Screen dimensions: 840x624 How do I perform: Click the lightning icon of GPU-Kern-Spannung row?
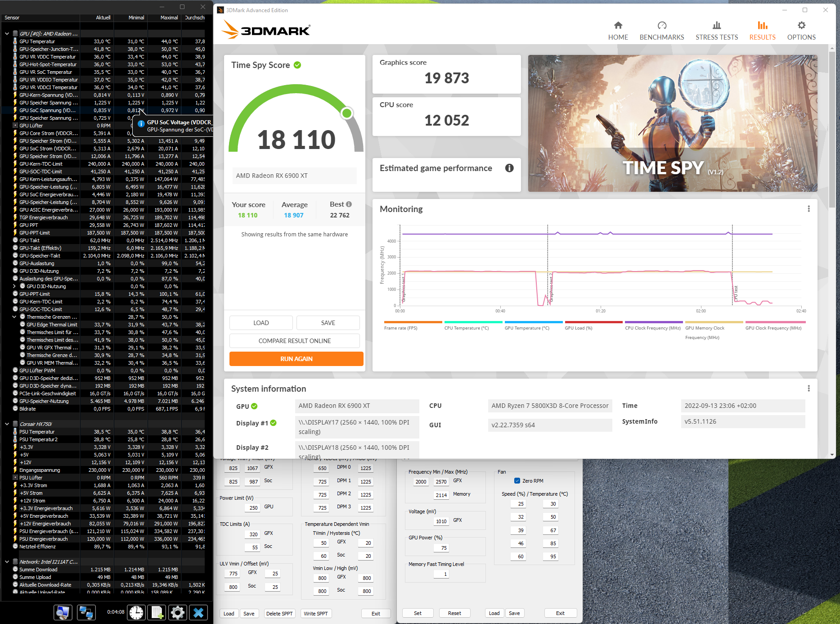15,95
